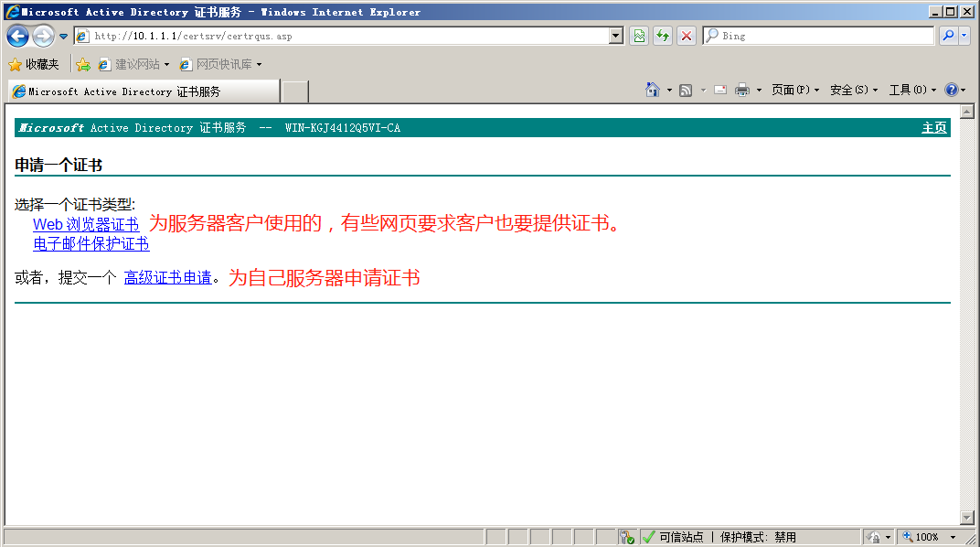Click the Print icon
Viewport: 980px width, 547px height.
(742, 90)
